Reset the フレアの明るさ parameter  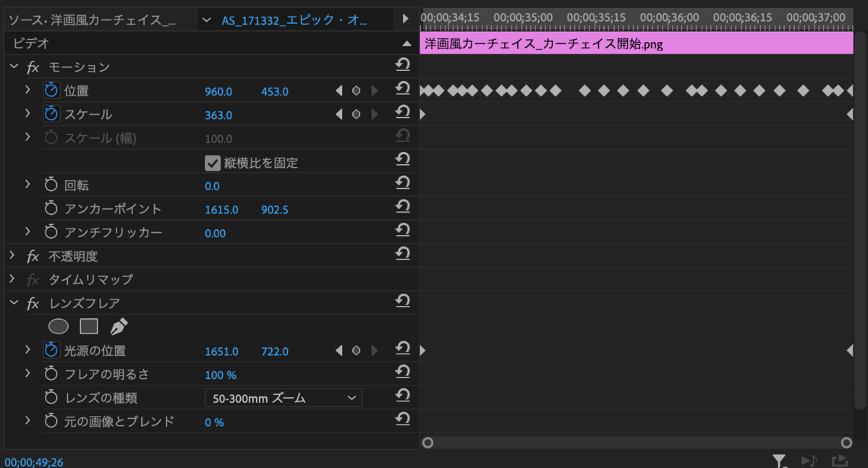pos(403,373)
